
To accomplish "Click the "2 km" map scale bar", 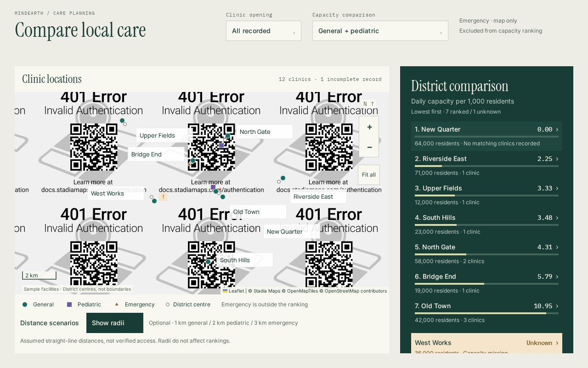I will click(39, 275).
